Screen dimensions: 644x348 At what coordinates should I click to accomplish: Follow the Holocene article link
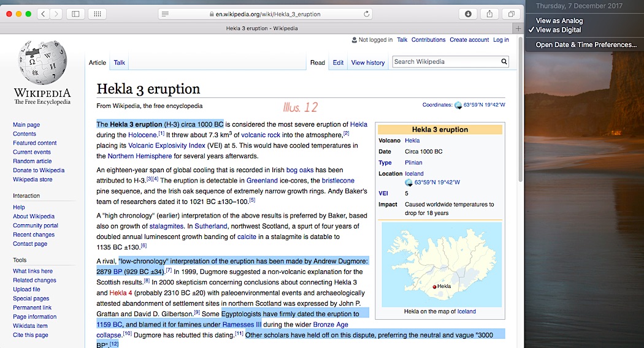(x=142, y=135)
